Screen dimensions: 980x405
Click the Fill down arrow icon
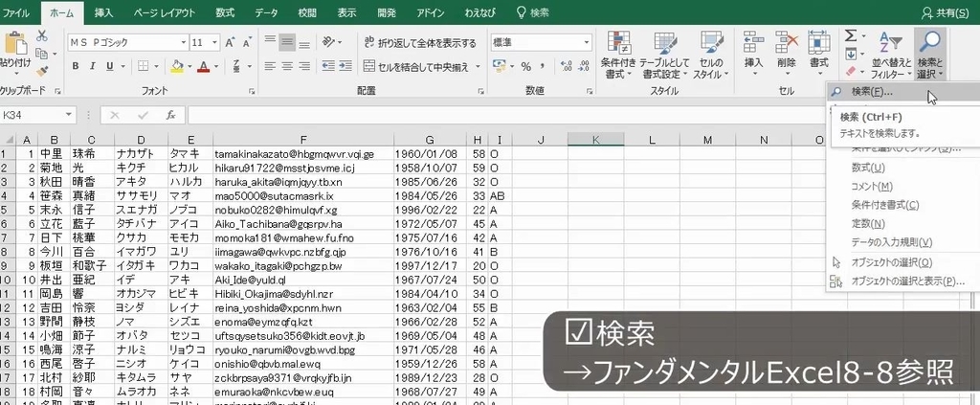(x=851, y=55)
